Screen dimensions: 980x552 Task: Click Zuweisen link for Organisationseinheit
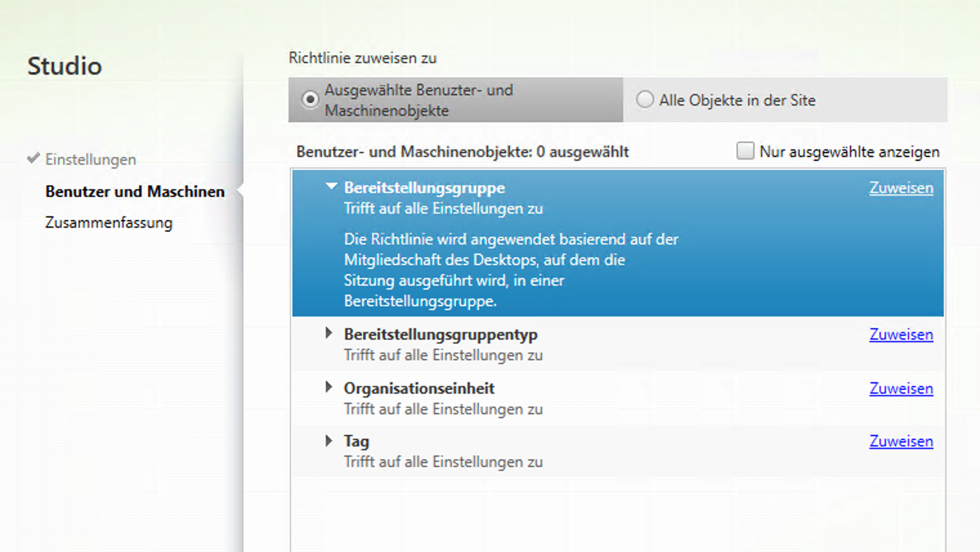click(x=901, y=389)
